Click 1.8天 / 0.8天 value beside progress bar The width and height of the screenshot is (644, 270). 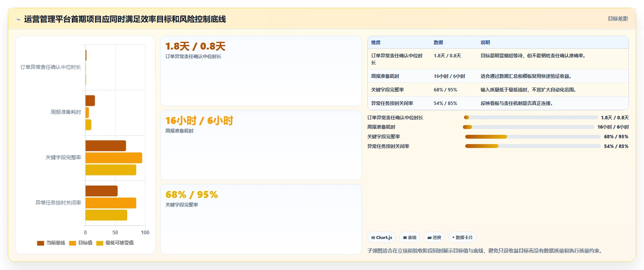tap(615, 118)
